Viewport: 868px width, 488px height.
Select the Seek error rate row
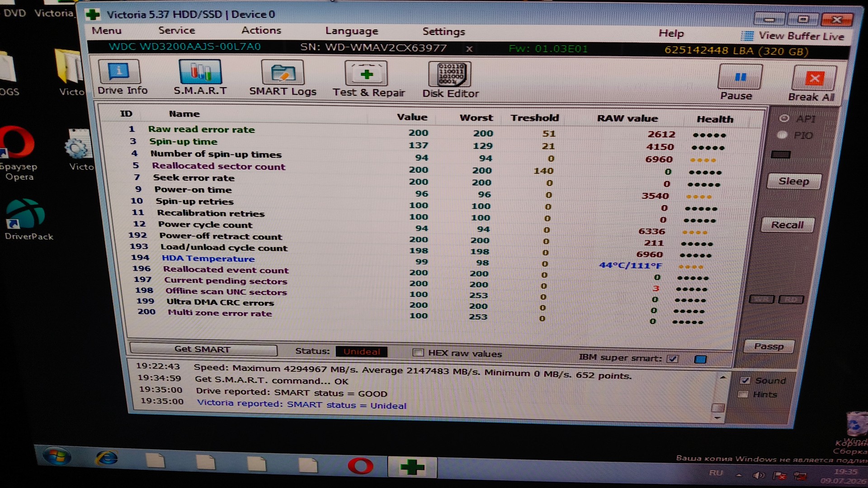(x=427, y=180)
